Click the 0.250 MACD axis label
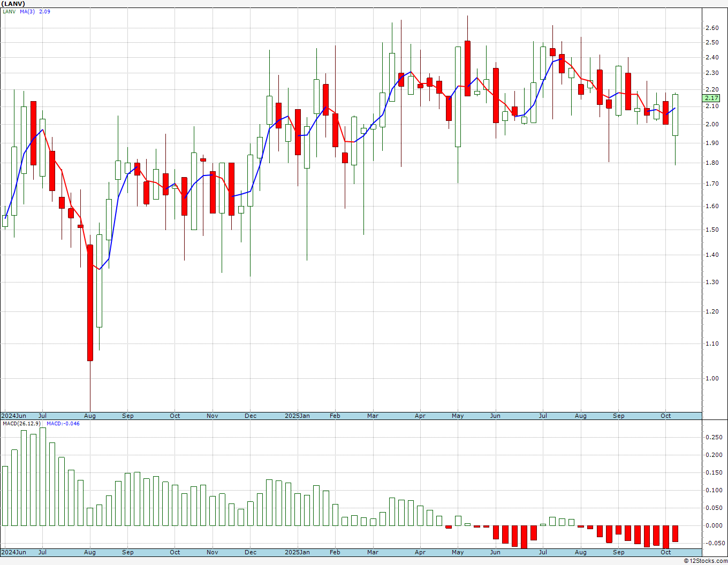728x565 pixels. pos(714,437)
